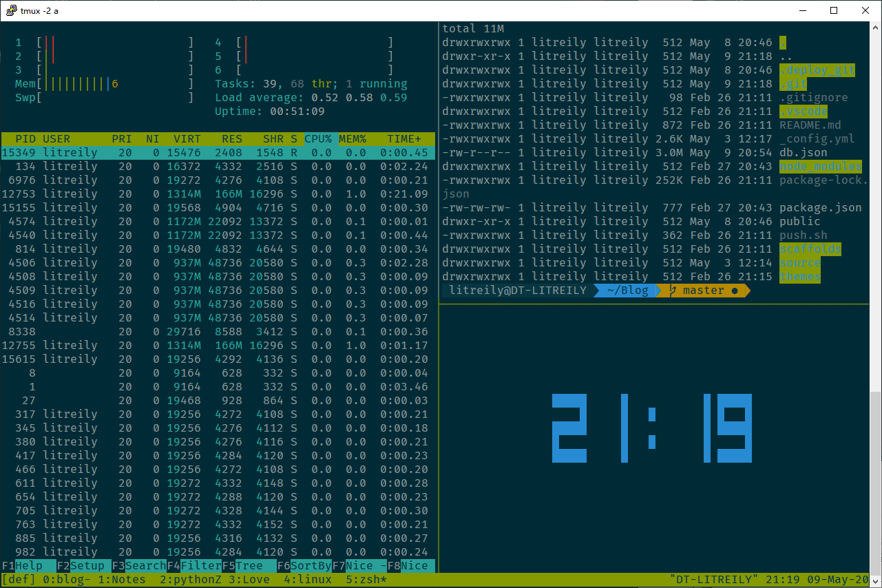Click the CPU 1 usage meter
Screen dimensions: 882x588
pos(105,43)
